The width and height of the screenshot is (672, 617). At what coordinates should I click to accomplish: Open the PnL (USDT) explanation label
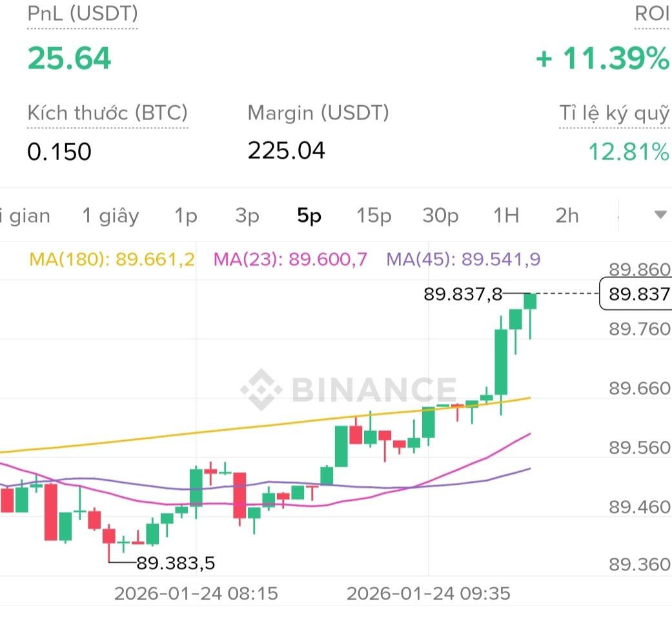click(x=83, y=14)
